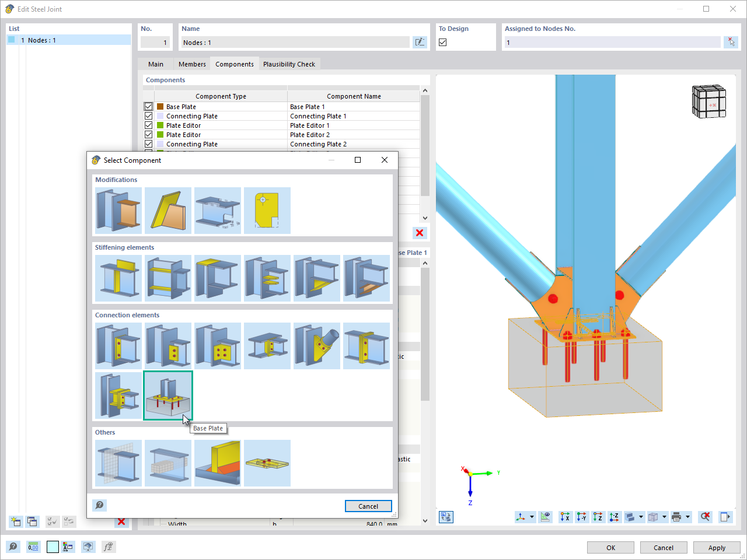Click the print graphic icon below the 3D view
Viewport: 747px width, 560px height.
(x=678, y=517)
